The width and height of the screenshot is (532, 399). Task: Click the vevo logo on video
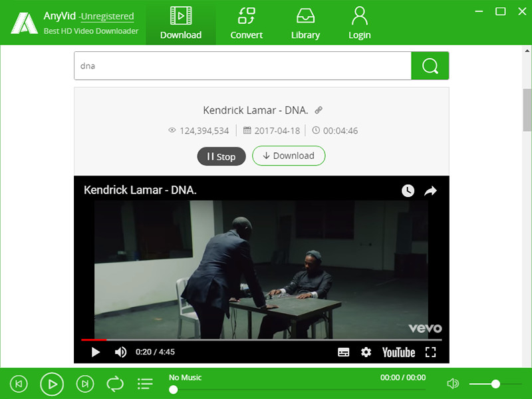425,328
